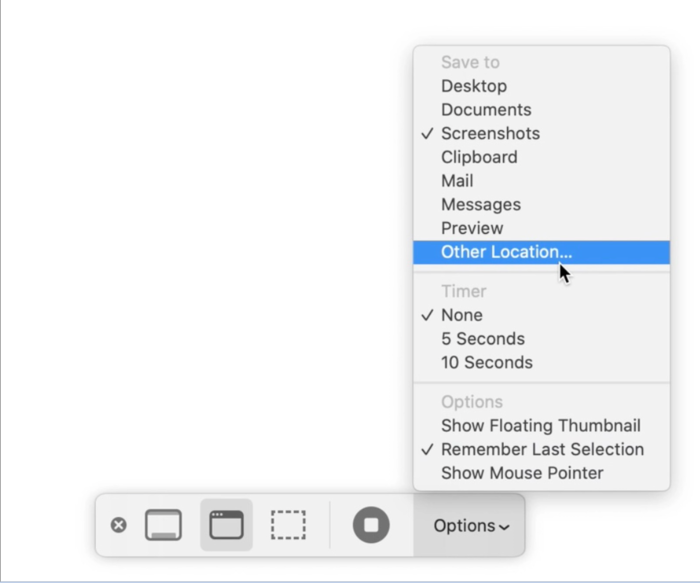The image size is (700, 583).
Task: Close the screenshot toolbar with the X icon
Action: click(x=118, y=525)
